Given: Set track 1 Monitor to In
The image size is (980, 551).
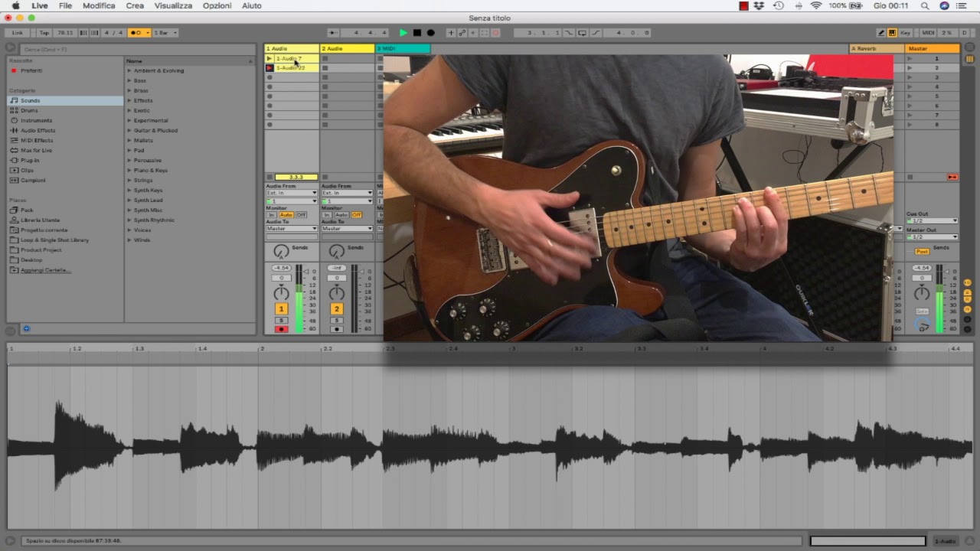Looking at the screenshot, I should (x=271, y=215).
